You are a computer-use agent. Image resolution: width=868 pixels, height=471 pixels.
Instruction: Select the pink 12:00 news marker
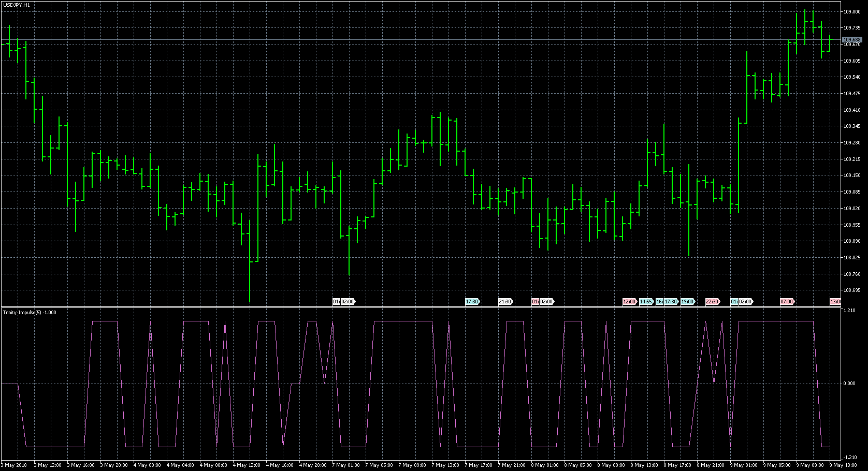pos(629,302)
